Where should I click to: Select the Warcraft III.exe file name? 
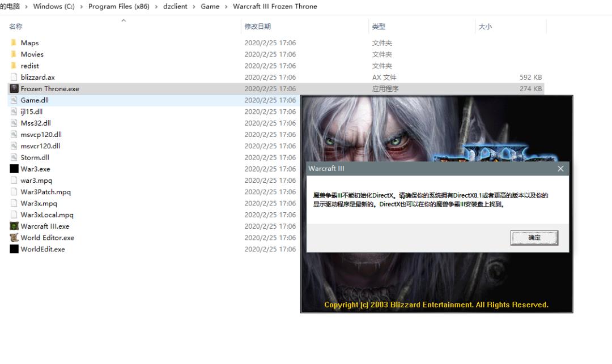point(45,226)
